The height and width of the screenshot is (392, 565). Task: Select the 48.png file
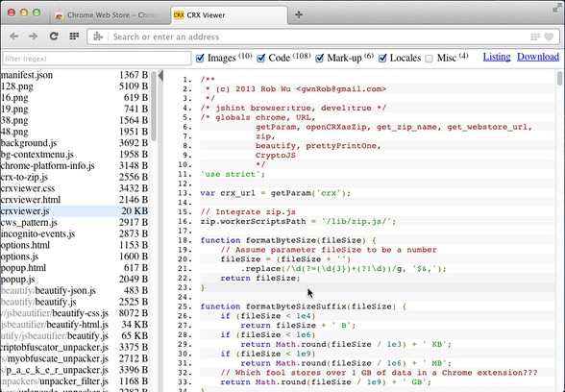74,132
